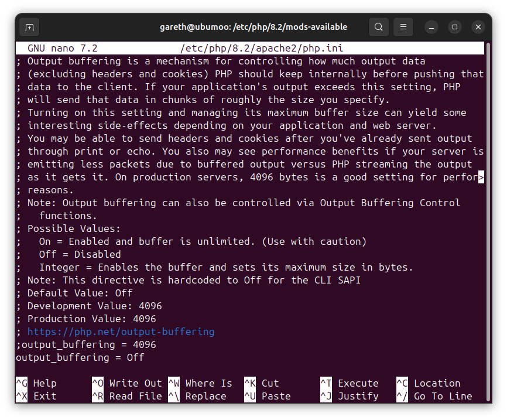
Task: Click the ^W Where Is shortcut
Action: [200, 384]
